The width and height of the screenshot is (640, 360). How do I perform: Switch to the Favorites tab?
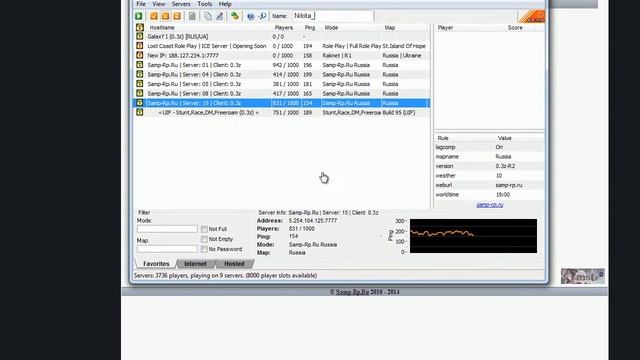(x=156, y=264)
